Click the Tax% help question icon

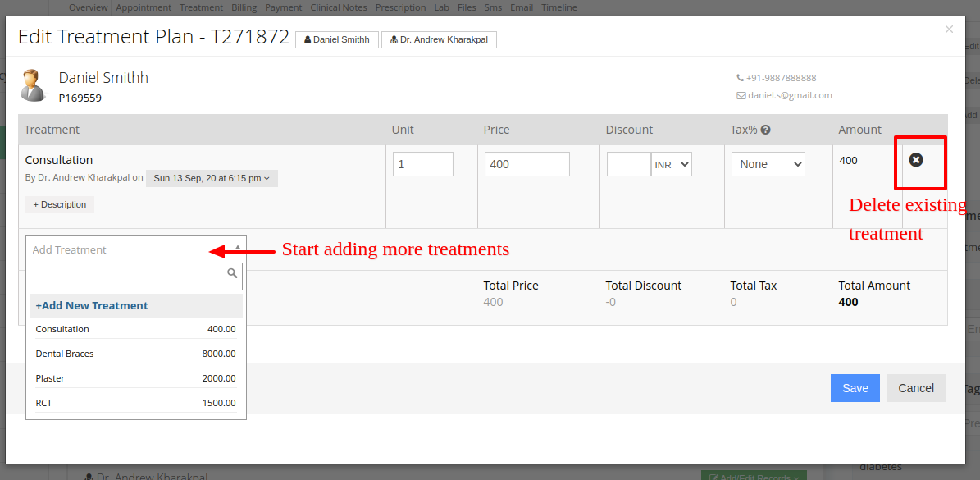pyautogui.click(x=765, y=130)
